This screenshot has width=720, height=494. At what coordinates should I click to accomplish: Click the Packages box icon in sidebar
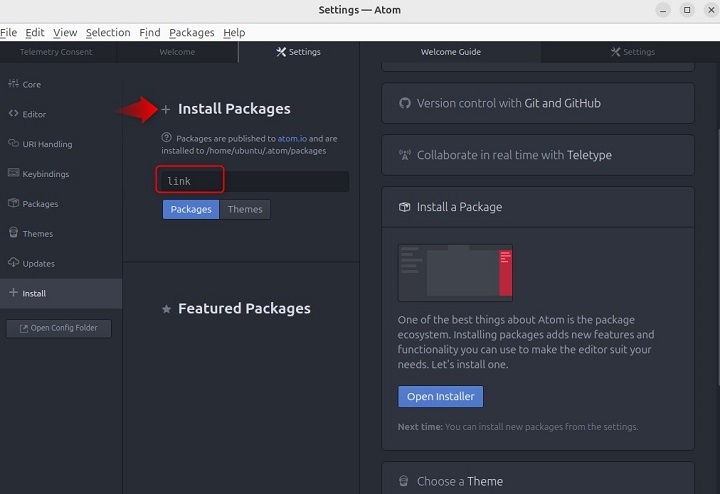coord(13,203)
